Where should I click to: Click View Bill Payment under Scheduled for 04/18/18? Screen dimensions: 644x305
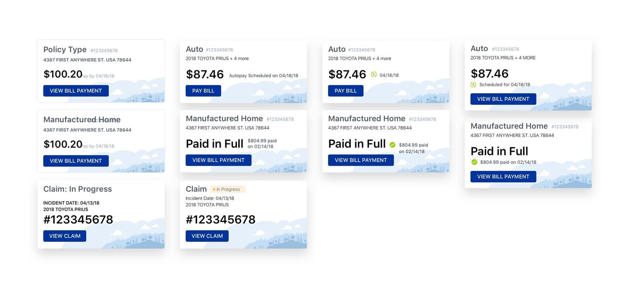tap(503, 99)
